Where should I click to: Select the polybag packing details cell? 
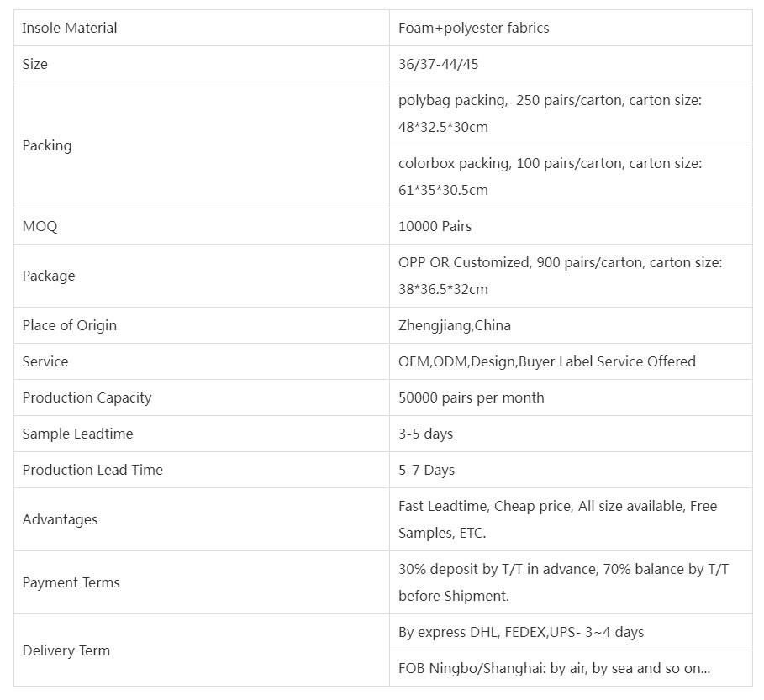coord(550,113)
